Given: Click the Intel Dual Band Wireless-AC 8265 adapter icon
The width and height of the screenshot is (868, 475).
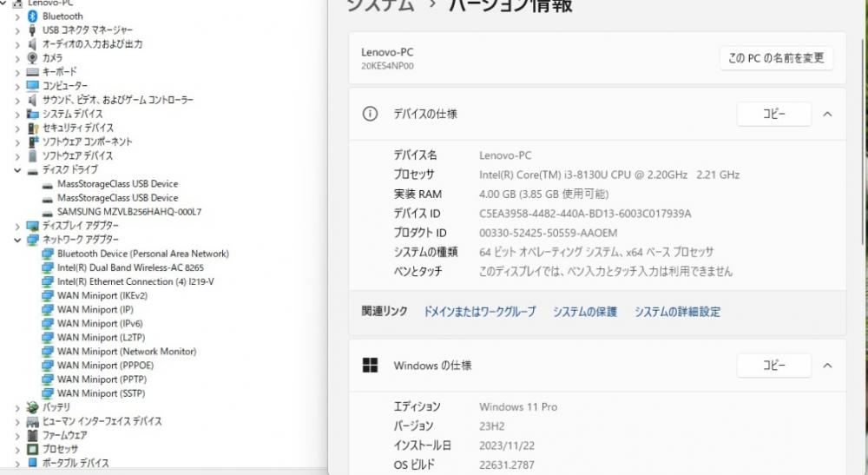Looking at the screenshot, I should point(48,268).
